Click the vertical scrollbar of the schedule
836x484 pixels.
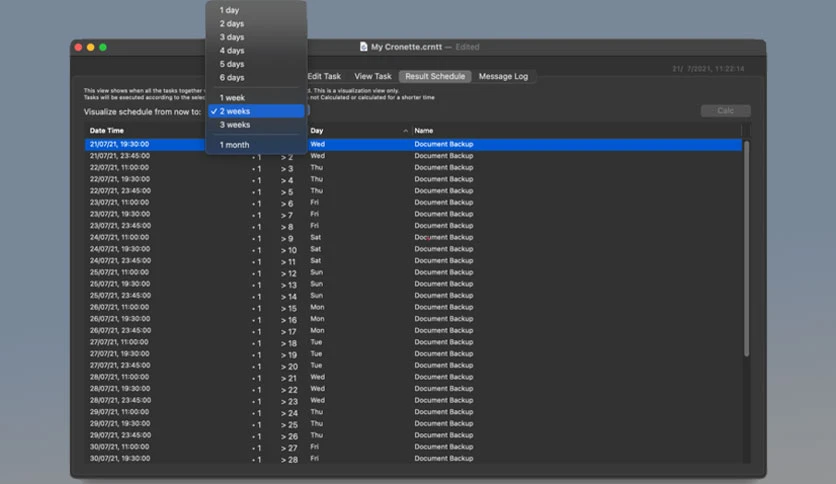746,248
